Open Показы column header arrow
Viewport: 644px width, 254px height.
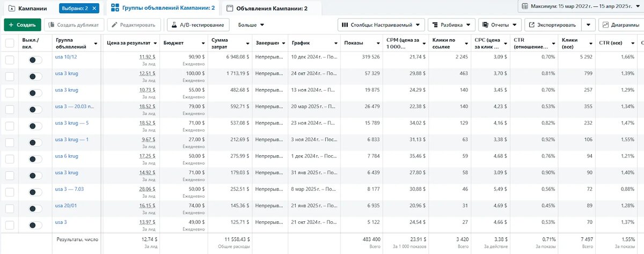tap(378, 43)
